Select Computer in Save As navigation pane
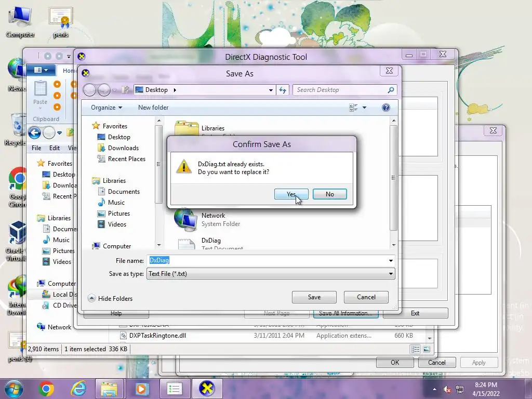Viewport: 532px width, 399px height. click(x=117, y=246)
